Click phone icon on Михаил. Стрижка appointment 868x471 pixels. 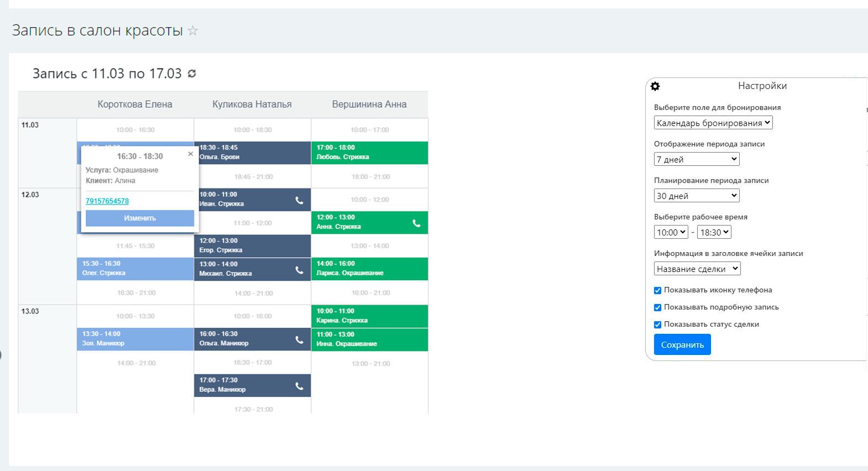pyautogui.click(x=299, y=270)
